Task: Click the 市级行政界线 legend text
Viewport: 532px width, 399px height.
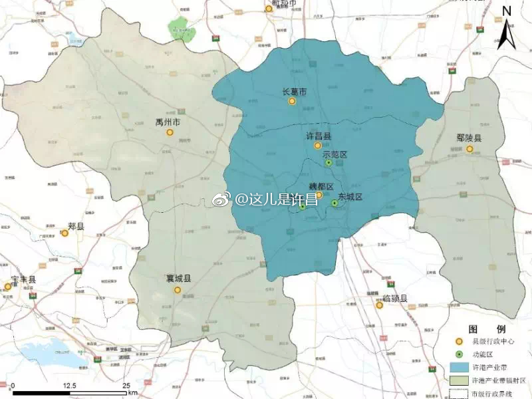Action: [492, 394]
